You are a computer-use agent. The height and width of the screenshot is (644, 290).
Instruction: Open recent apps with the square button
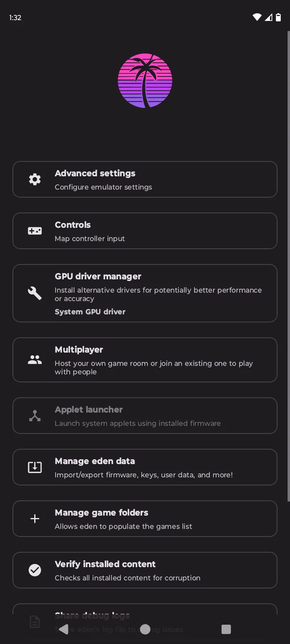click(x=226, y=629)
